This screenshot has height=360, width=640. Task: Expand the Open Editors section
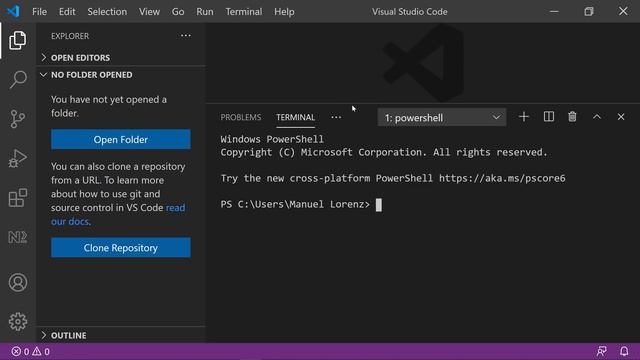121,58
